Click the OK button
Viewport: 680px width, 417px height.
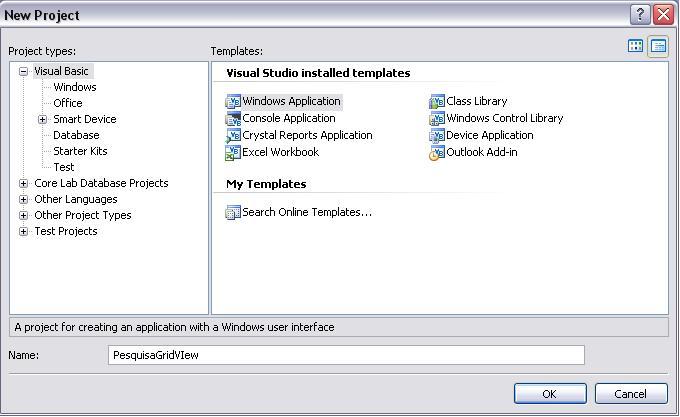coord(550,393)
